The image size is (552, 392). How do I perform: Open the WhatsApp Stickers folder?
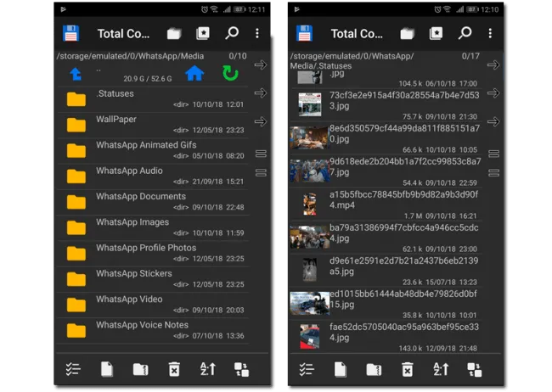pyautogui.click(x=153, y=279)
